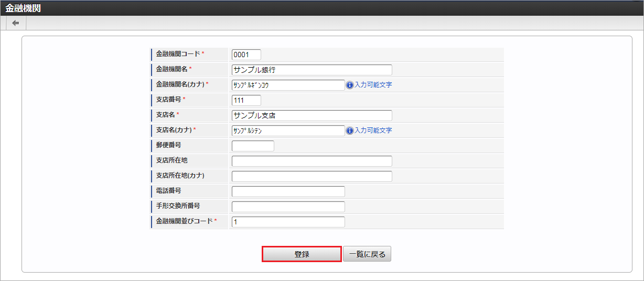Click info icon beside 支店名(カナ) field

pos(350,131)
